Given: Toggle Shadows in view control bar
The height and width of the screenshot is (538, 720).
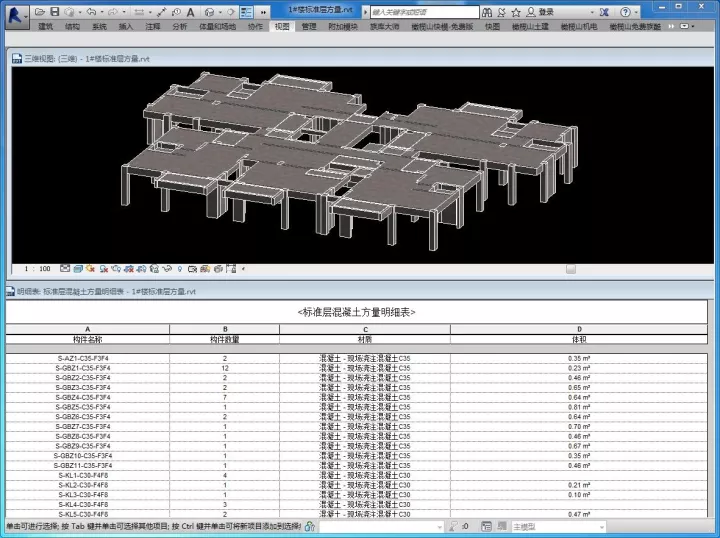Looking at the screenshot, I should (x=104, y=269).
